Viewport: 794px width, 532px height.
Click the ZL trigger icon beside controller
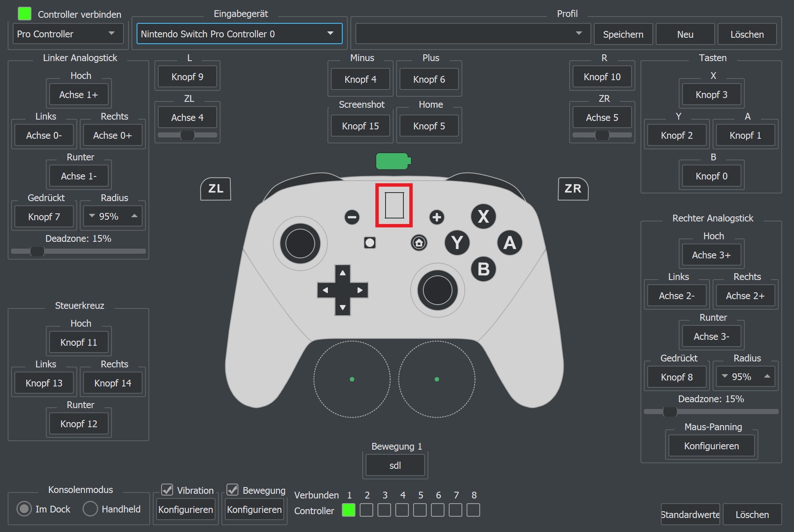[215, 189]
